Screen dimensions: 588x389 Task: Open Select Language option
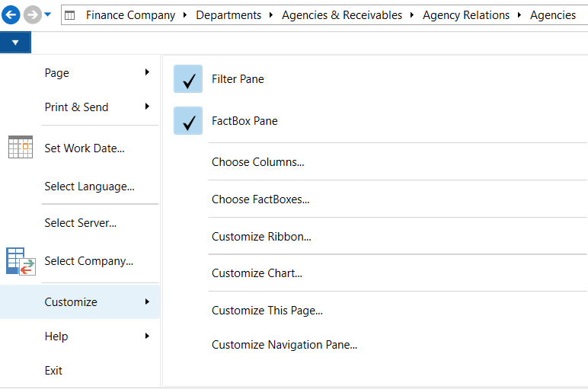pyautogui.click(x=89, y=187)
